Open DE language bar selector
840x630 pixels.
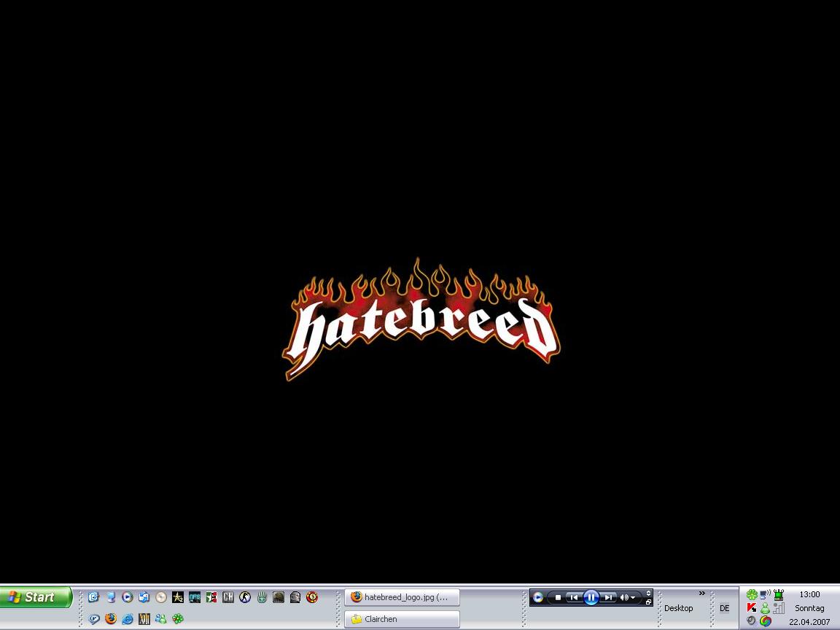[724, 608]
